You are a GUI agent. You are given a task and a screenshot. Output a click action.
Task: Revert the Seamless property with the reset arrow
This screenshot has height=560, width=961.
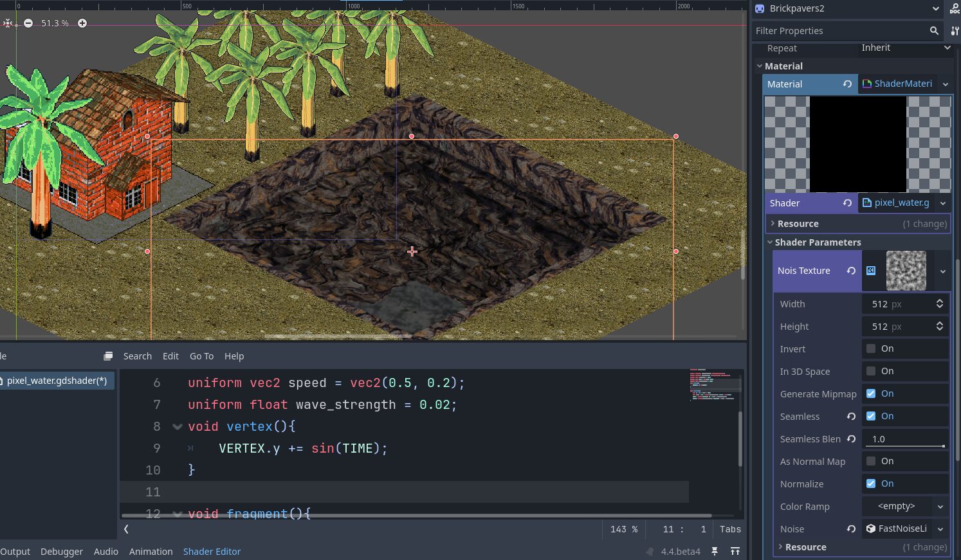[x=851, y=417]
